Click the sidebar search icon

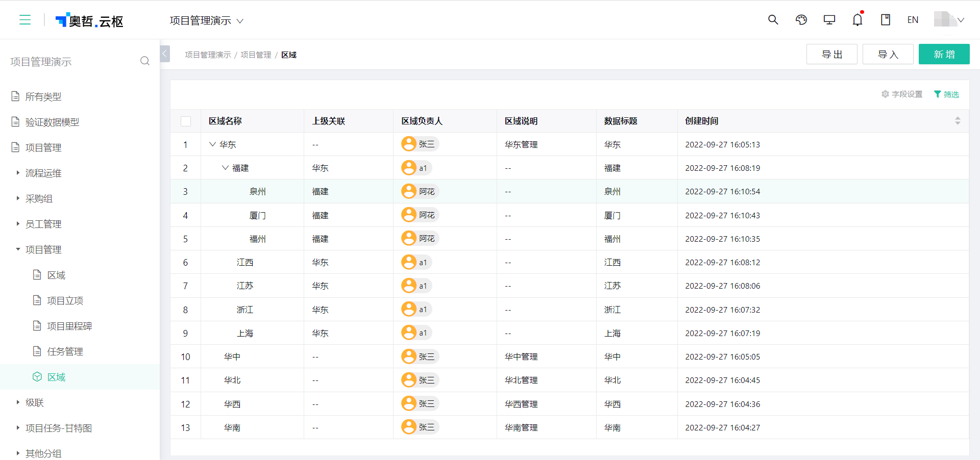145,61
